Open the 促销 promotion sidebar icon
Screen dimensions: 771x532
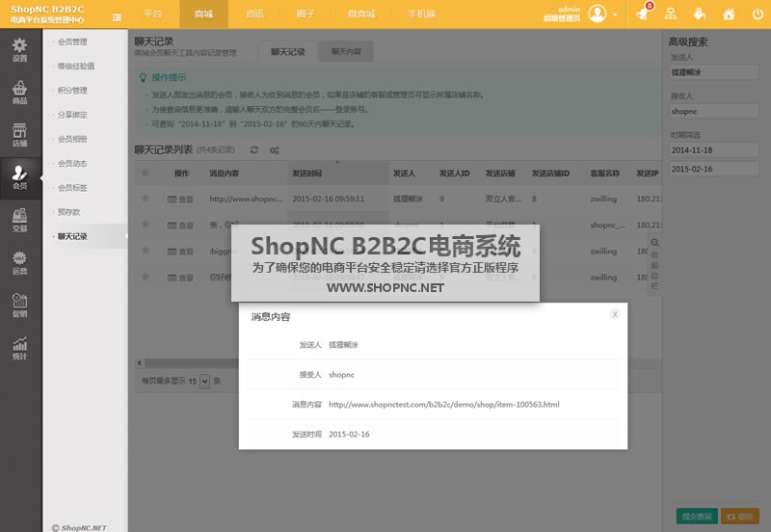[19, 306]
